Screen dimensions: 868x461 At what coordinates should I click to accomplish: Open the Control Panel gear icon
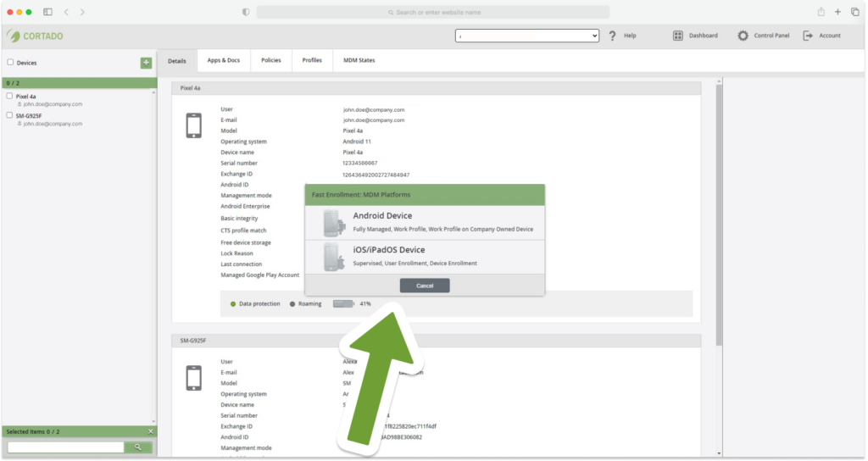tap(743, 36)
